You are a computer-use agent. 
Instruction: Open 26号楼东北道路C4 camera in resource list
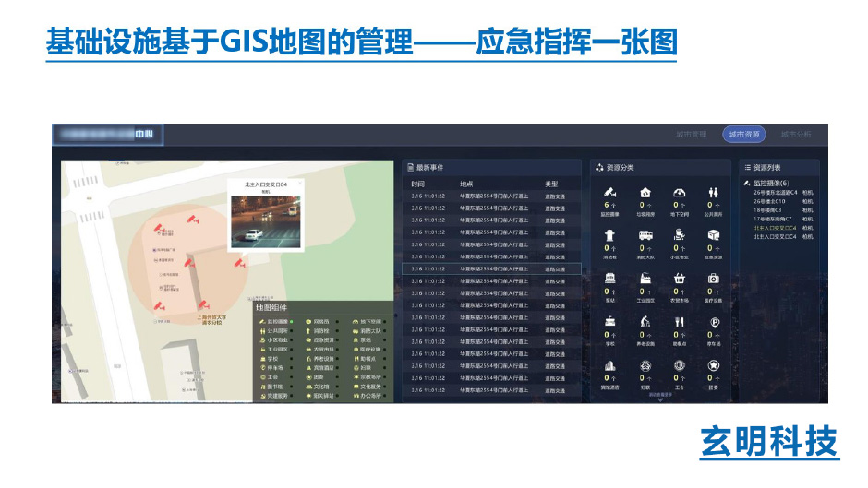pos(775,193)
